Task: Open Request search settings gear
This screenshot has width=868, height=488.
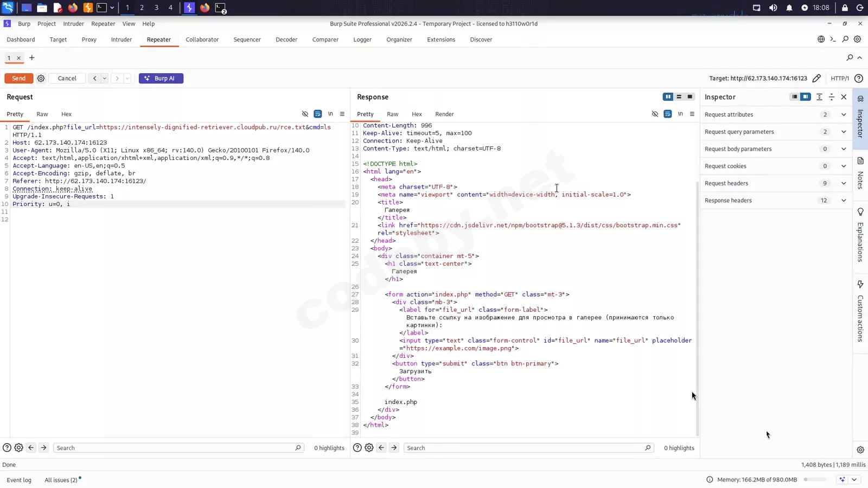Action: tap(18, 448)
